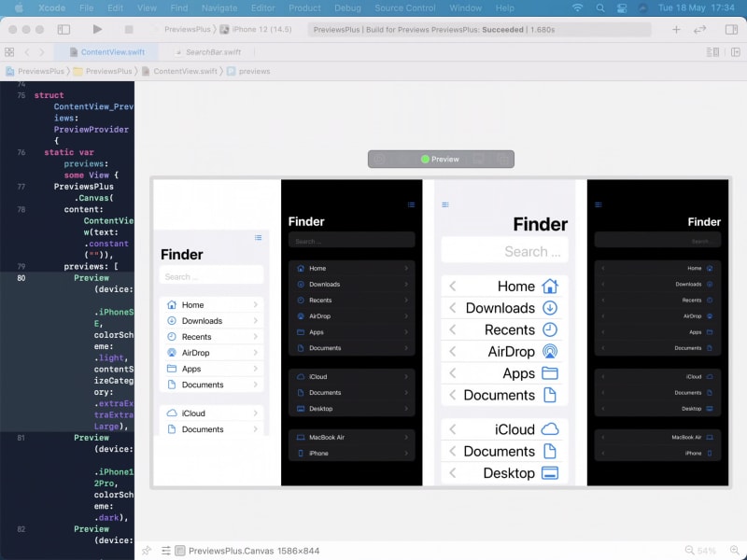The image size is (747, 560).
Task: Open ContentView.swift breadcrumb item
Action: 179,72
